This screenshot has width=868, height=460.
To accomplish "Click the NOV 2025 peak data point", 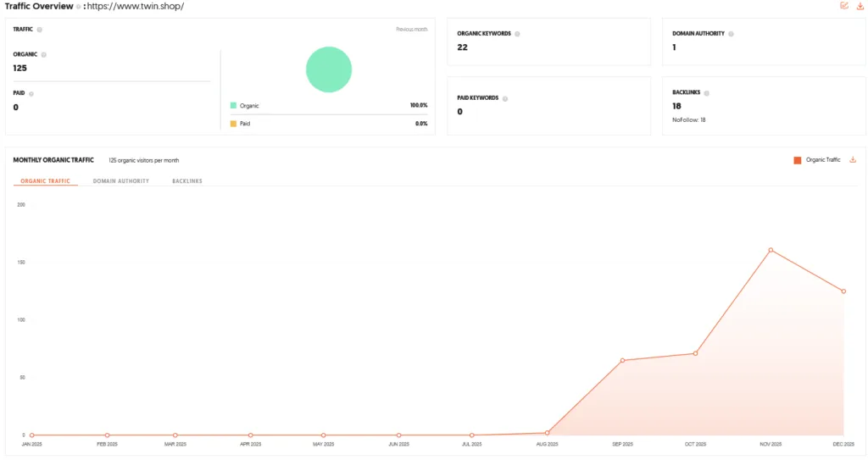I will coord(771,250).
